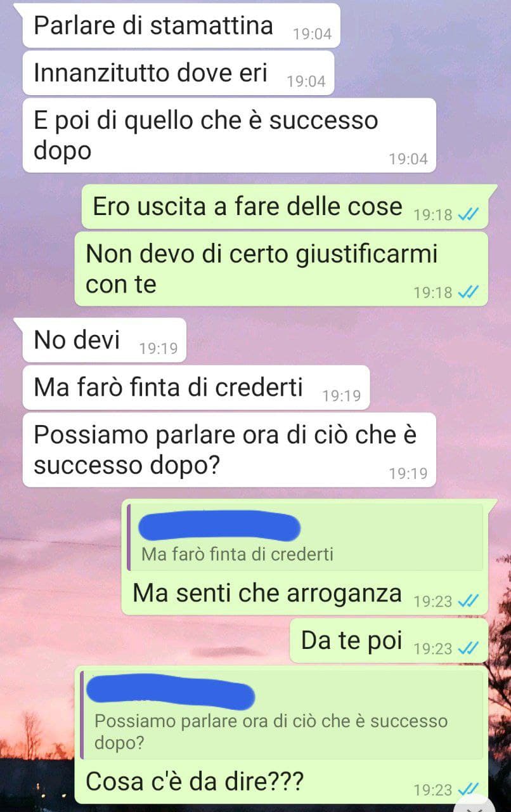Tap the 19:04 timestamp on 'Innanzitutto dove eri'
This screenshot has height=812, width=511.
coord(306,81)
